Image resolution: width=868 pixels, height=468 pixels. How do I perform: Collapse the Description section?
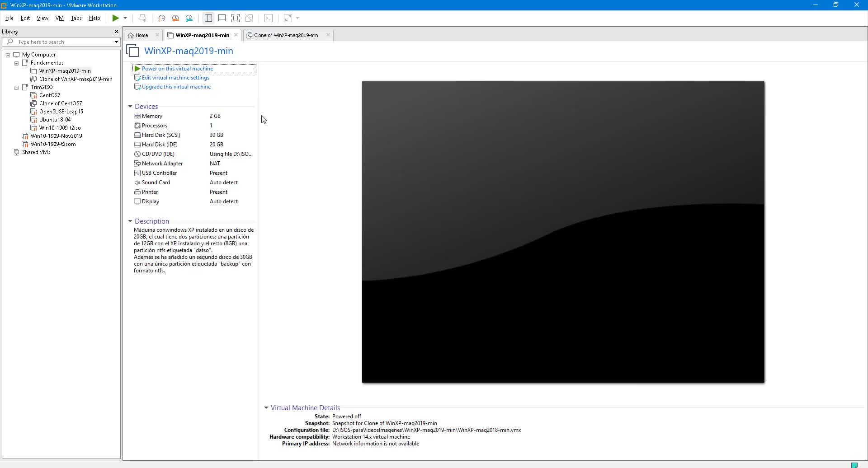130,221
